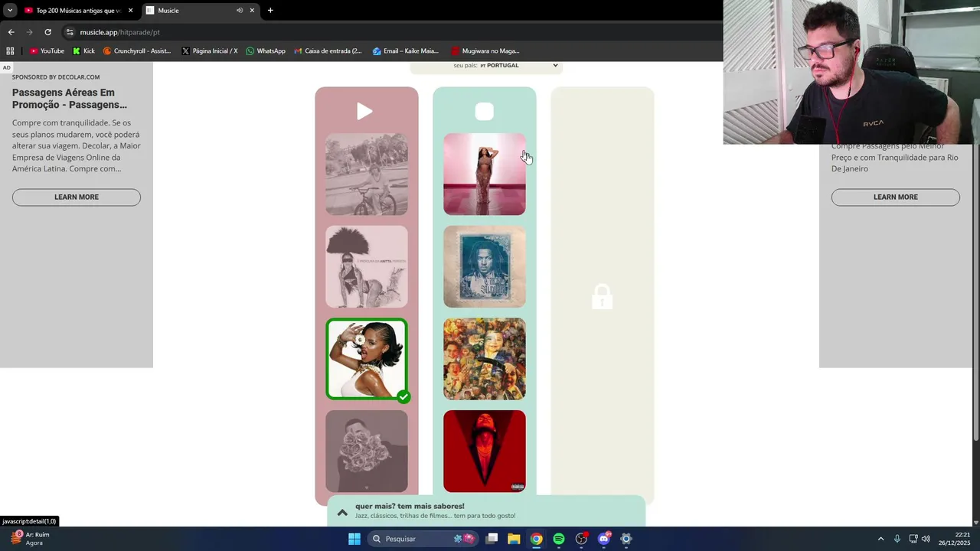Expand the 'quer mais?' banner arrow
The height and width of the screenshot is (551, 980).
pos(342,512)
